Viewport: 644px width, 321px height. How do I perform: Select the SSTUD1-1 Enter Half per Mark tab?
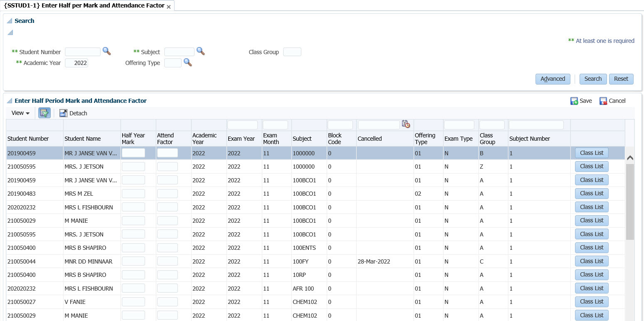pos(84,6)
